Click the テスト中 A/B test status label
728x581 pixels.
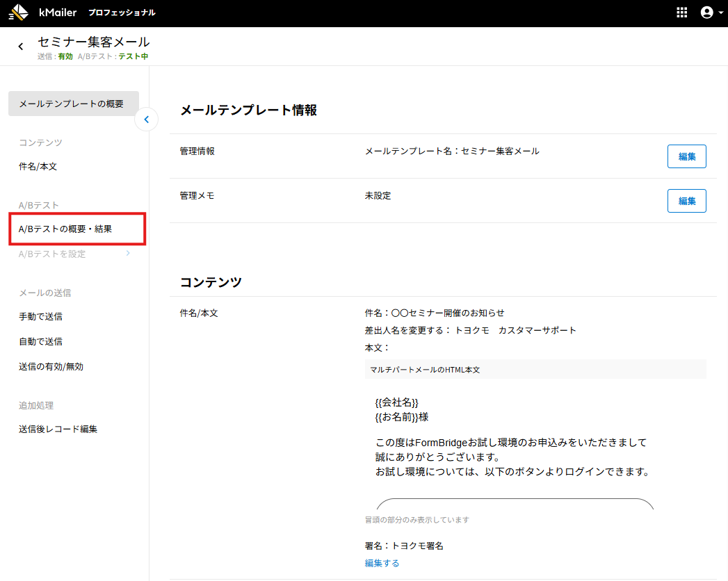(x=133, y=57)
